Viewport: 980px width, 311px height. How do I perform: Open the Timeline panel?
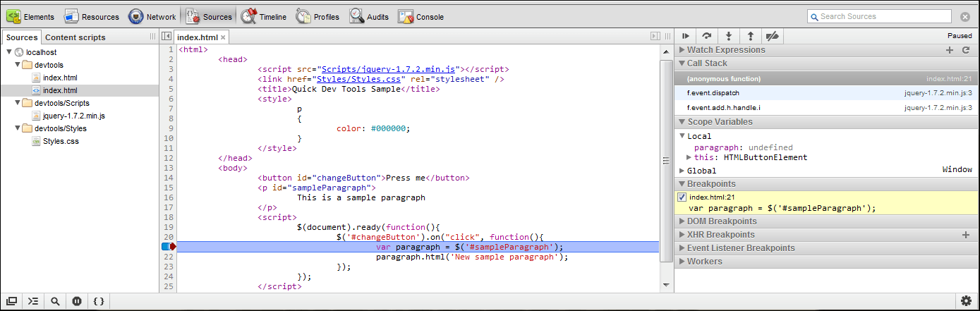tap(264, 16)
